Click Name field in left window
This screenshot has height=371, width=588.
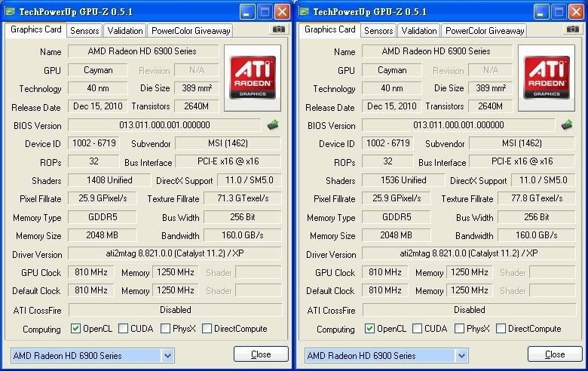click(143, 51)
